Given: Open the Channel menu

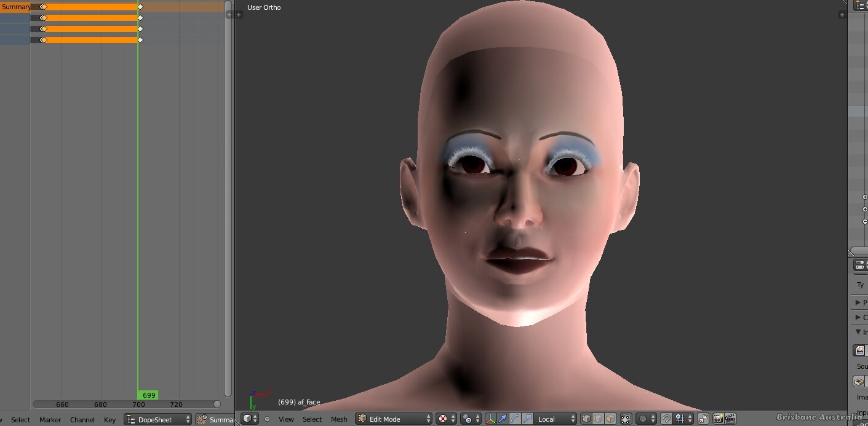Looking at the screenshot, I should pos(82,420).
